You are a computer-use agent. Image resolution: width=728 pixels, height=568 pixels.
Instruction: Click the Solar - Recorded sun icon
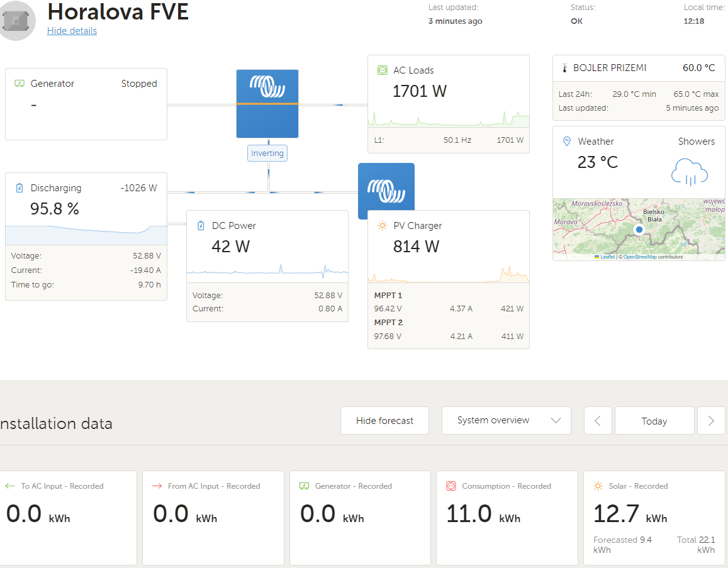[x=598, y=486]
